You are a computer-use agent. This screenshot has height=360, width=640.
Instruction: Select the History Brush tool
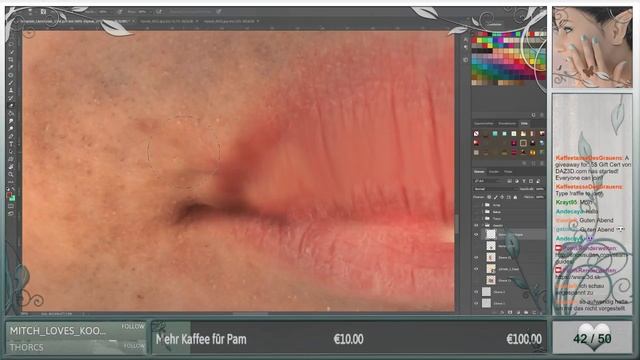pyautogui.click(x=11, y=98)
